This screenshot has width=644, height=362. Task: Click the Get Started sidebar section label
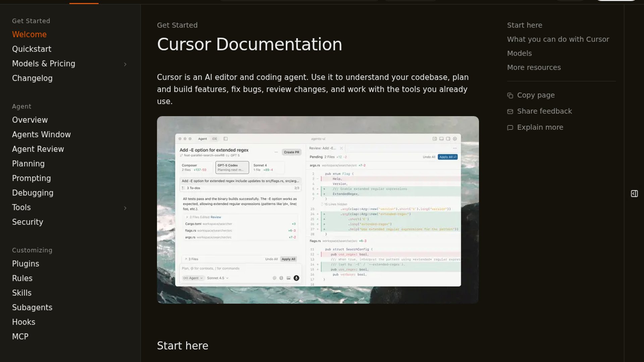(31, 21)
